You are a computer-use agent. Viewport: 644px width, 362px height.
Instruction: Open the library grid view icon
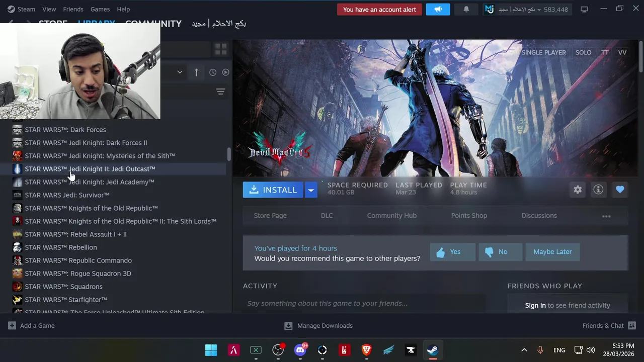point(220,49)
